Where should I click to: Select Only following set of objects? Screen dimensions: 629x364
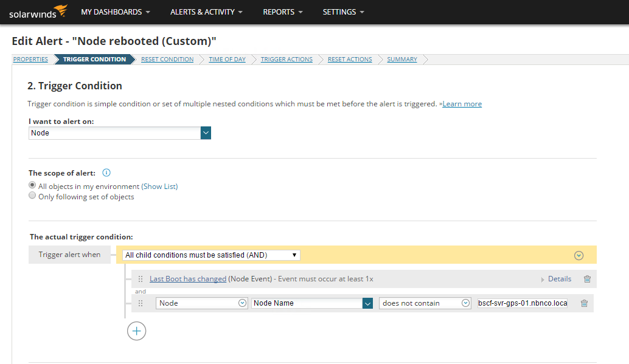(32, 196)
